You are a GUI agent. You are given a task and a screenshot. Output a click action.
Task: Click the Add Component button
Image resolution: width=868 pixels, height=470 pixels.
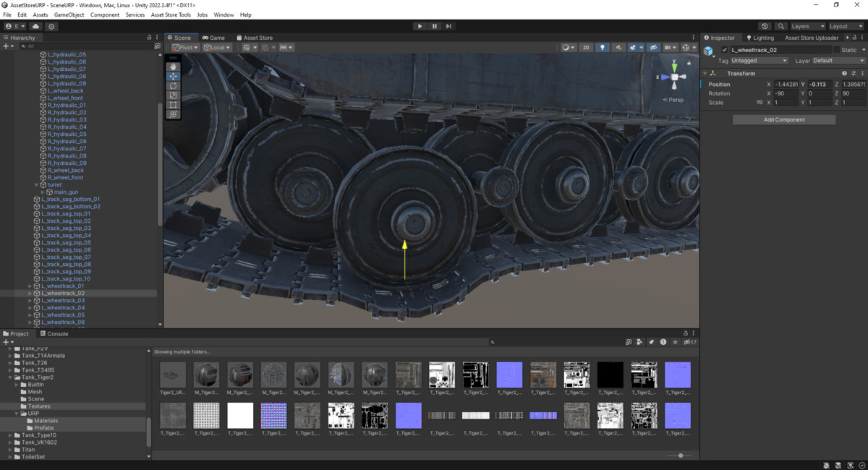[x=783, y=119]
